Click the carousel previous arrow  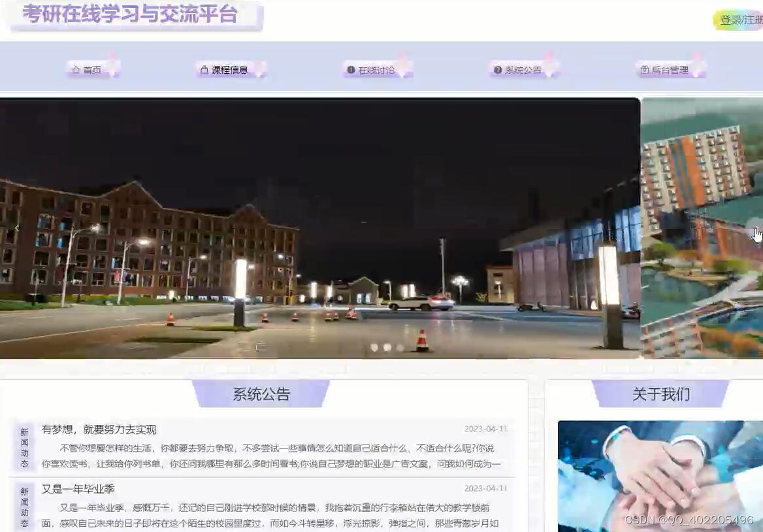click(16, 227)
